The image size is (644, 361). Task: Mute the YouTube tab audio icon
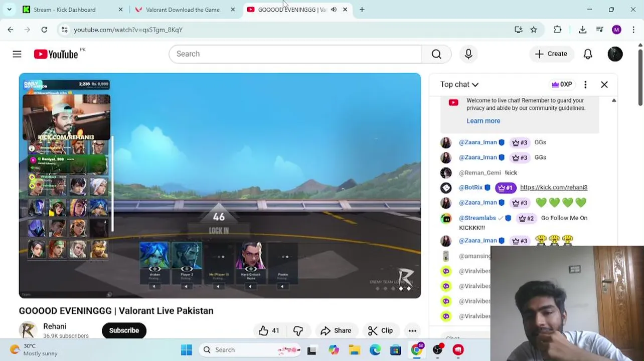coord(334,10)
